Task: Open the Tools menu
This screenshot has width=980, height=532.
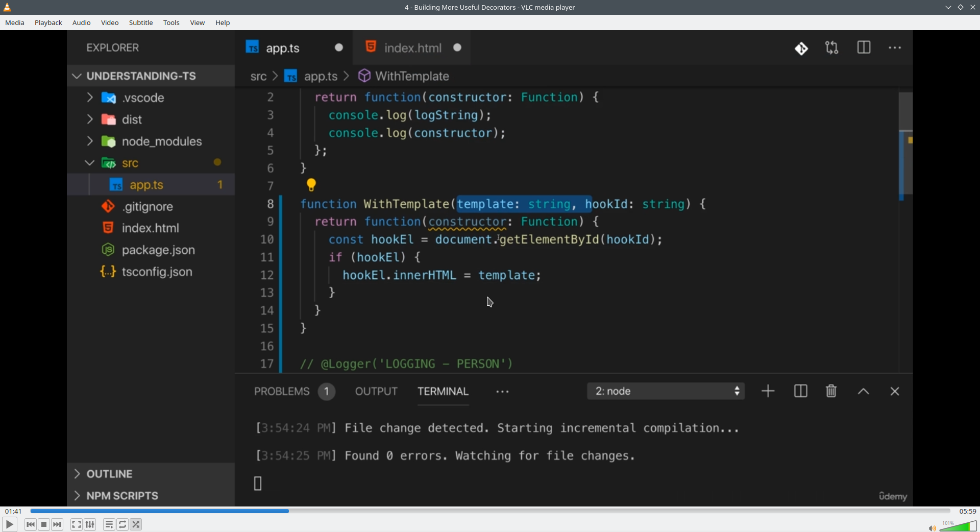Action: point(171,23)
